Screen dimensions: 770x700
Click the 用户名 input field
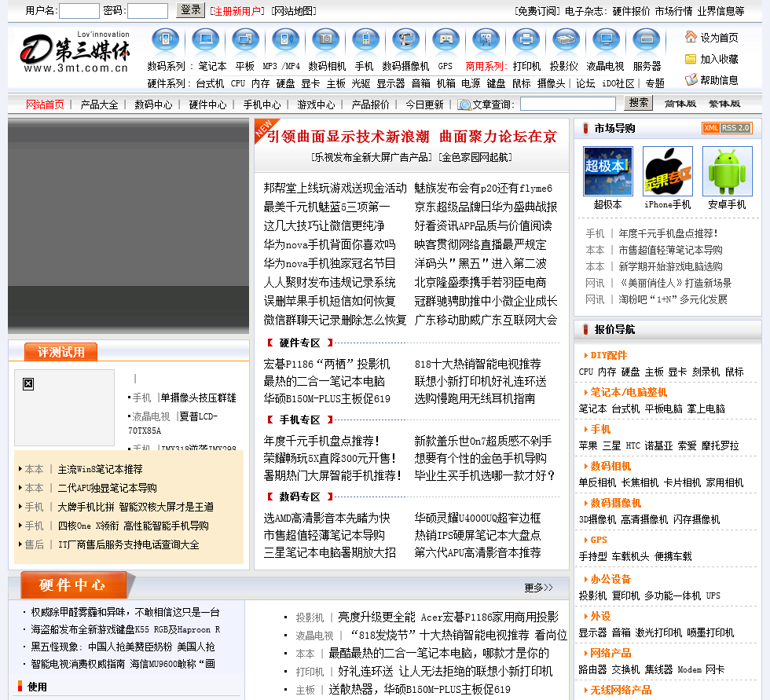click(79, 11)
